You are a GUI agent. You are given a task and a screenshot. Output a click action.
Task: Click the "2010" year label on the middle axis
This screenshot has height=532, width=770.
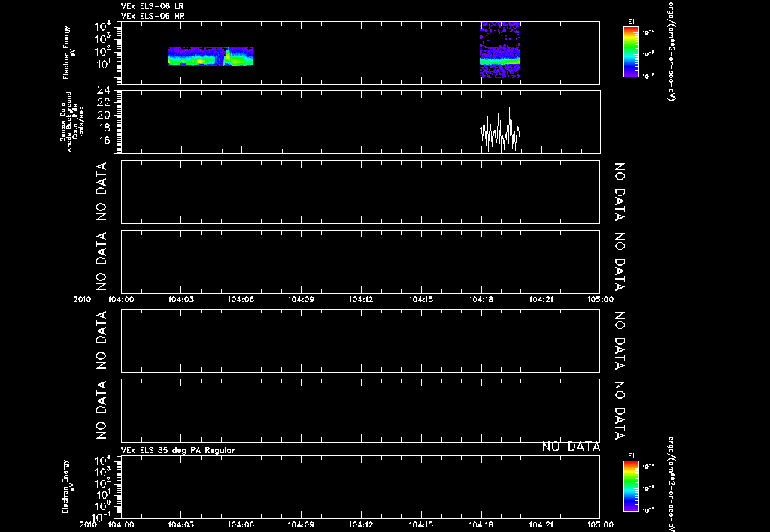(82, 299)
